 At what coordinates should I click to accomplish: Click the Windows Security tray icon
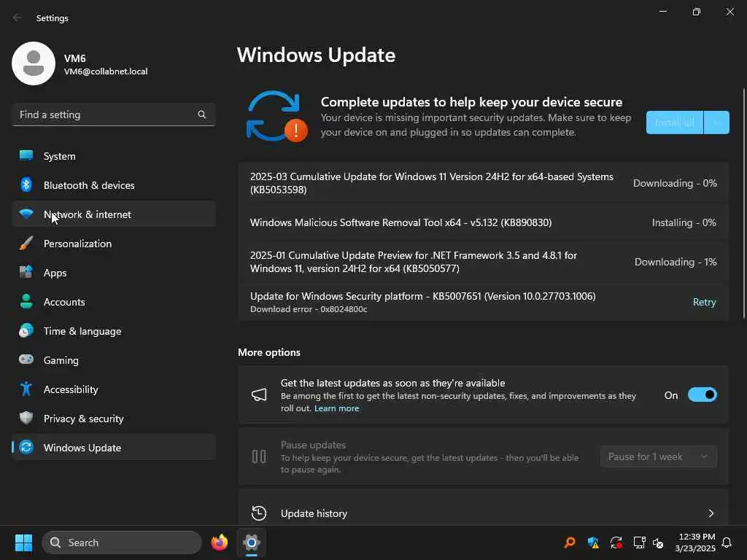tap(593, 542)
